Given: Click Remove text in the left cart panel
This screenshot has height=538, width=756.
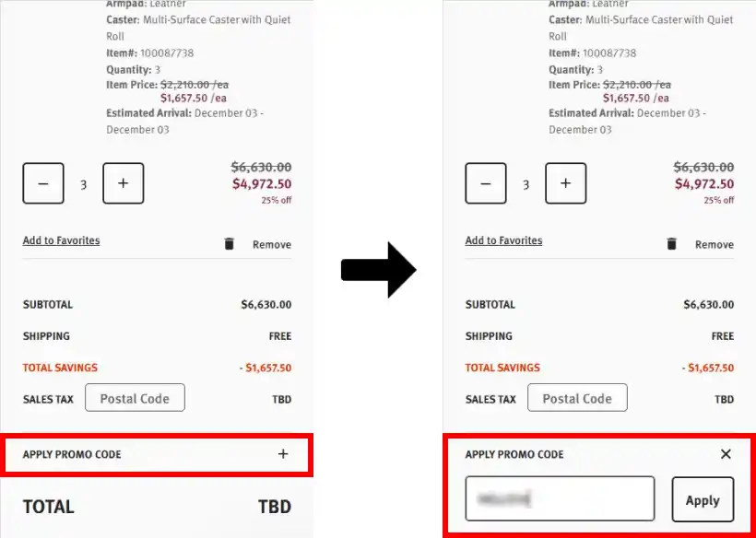Looking at the screenshot, I should 272,245.
